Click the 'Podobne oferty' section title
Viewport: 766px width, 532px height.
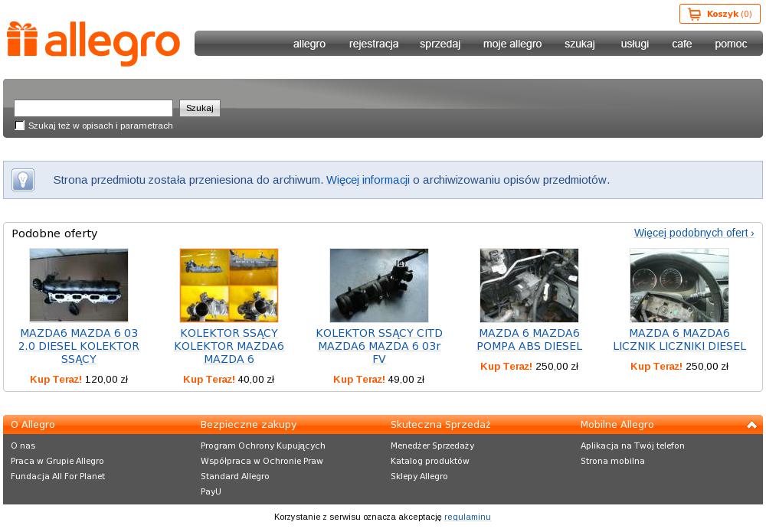(x=54, y=233)
